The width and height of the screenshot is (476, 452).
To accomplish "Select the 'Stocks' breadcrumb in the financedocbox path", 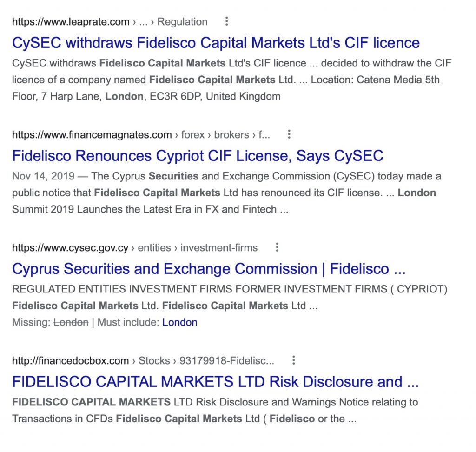I will (x=154, y=361).
